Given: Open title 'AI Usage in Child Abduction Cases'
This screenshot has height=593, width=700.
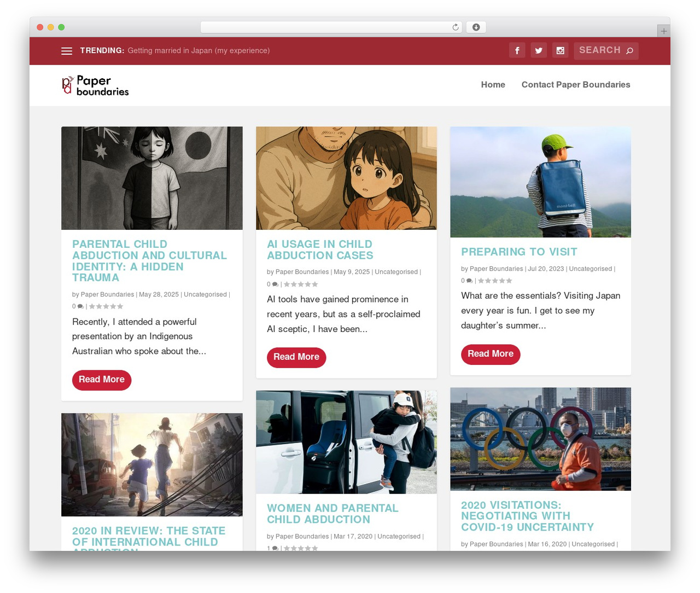Looking at the screenshot, I should (x=320, y=250).
